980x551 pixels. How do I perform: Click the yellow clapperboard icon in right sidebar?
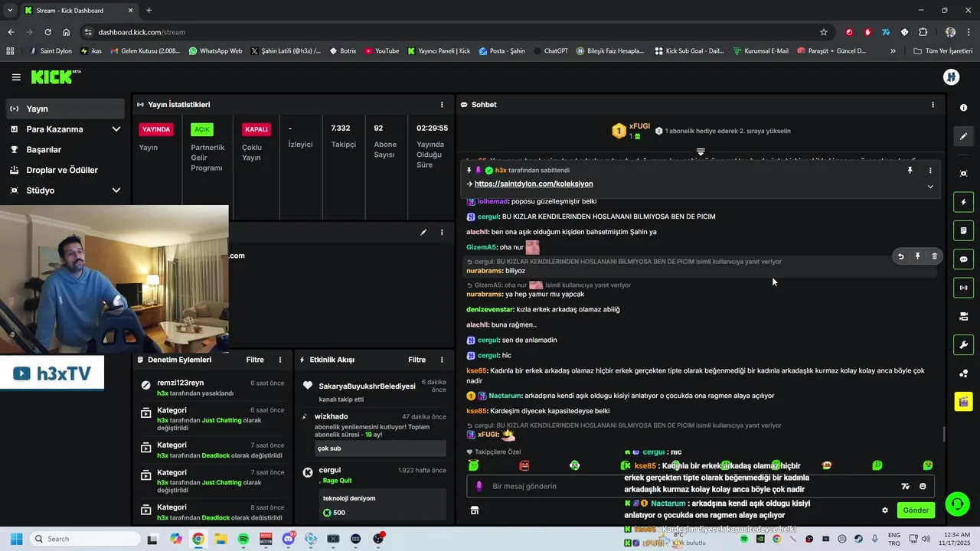964,401
